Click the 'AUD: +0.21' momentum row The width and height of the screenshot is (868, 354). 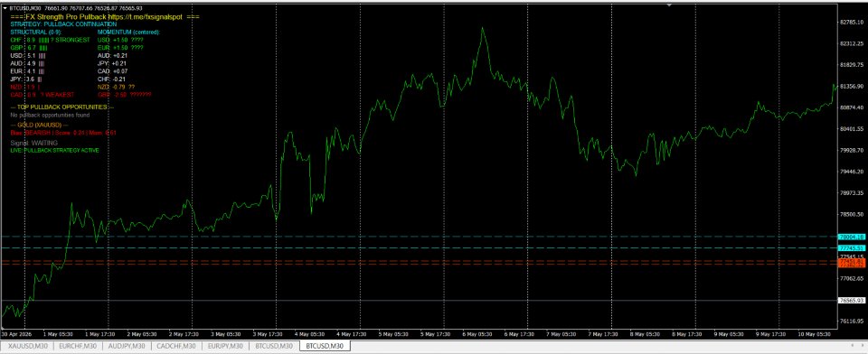click(x=112, y=56)
